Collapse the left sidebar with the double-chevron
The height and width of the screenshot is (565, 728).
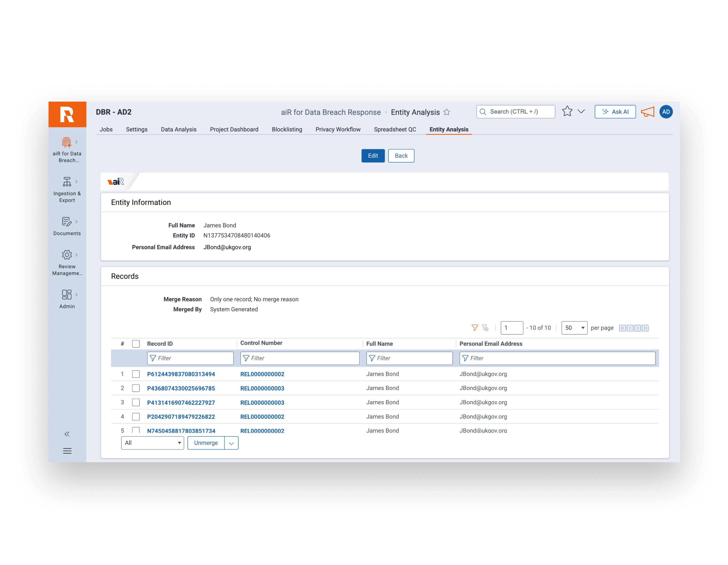tap(67, 434)
